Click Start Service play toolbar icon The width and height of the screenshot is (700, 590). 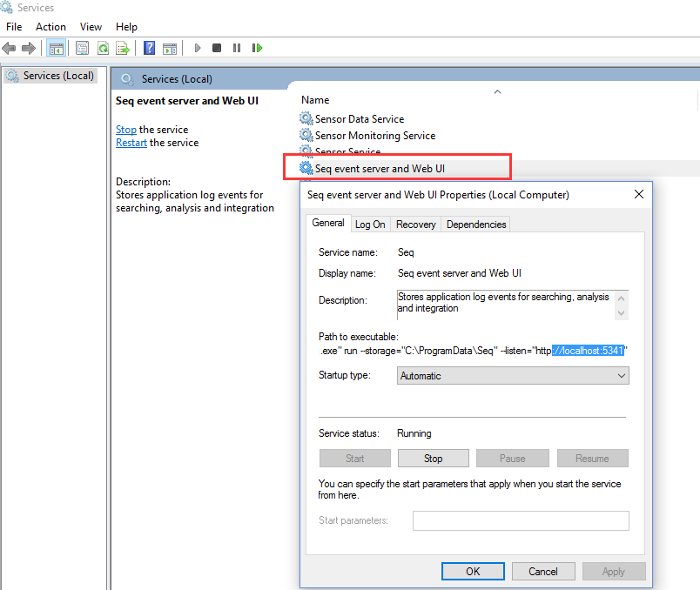[x=198, y=48]
